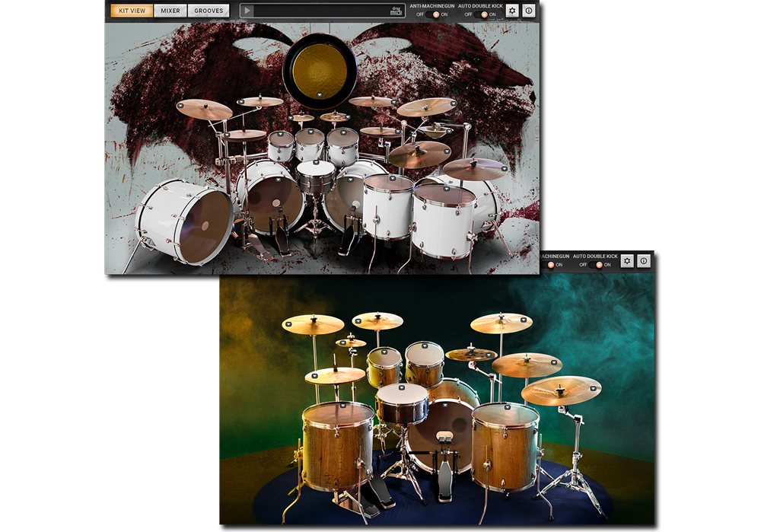Open gong dropdown arrow in white kit

[320, 95]
